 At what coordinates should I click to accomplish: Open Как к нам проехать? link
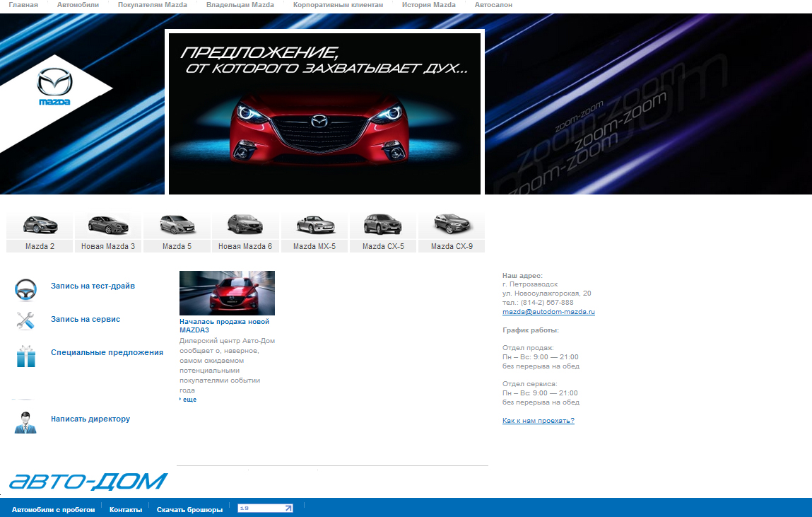click(538, 421)
